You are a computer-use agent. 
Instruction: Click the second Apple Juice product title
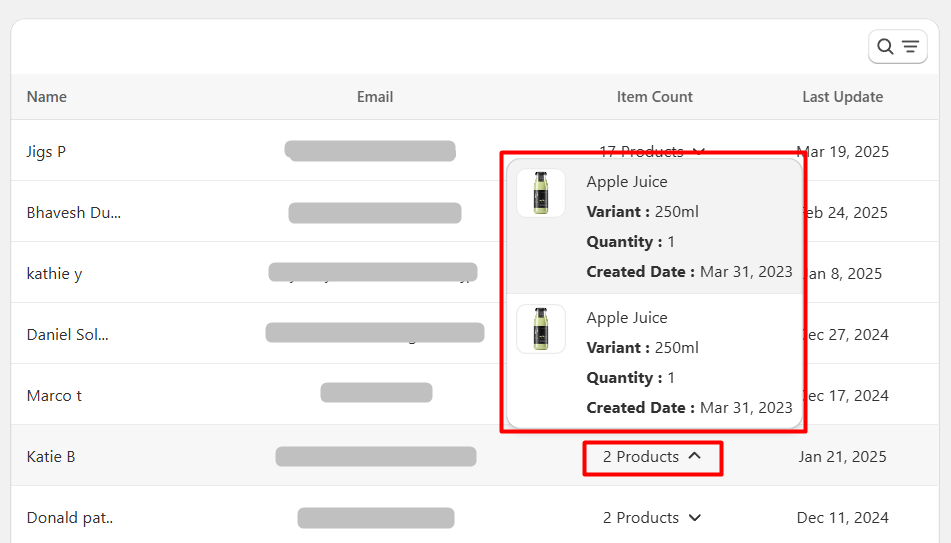(x=627, y=318)
